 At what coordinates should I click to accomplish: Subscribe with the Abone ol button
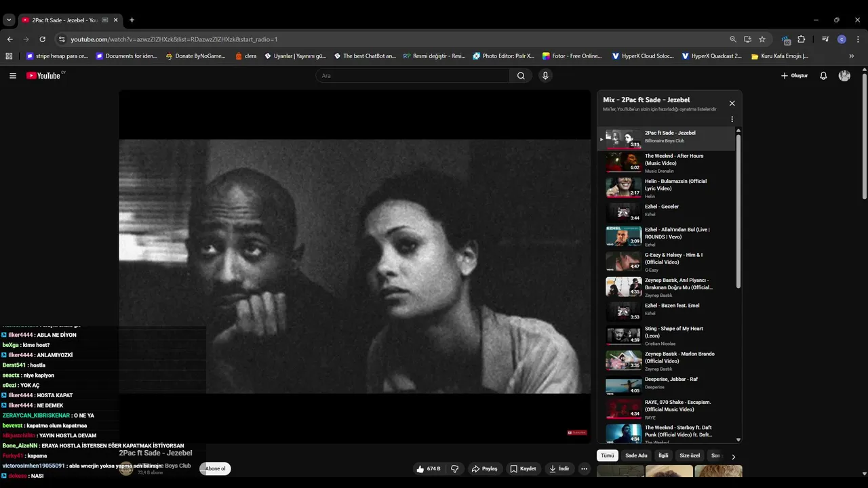(215, 468)
